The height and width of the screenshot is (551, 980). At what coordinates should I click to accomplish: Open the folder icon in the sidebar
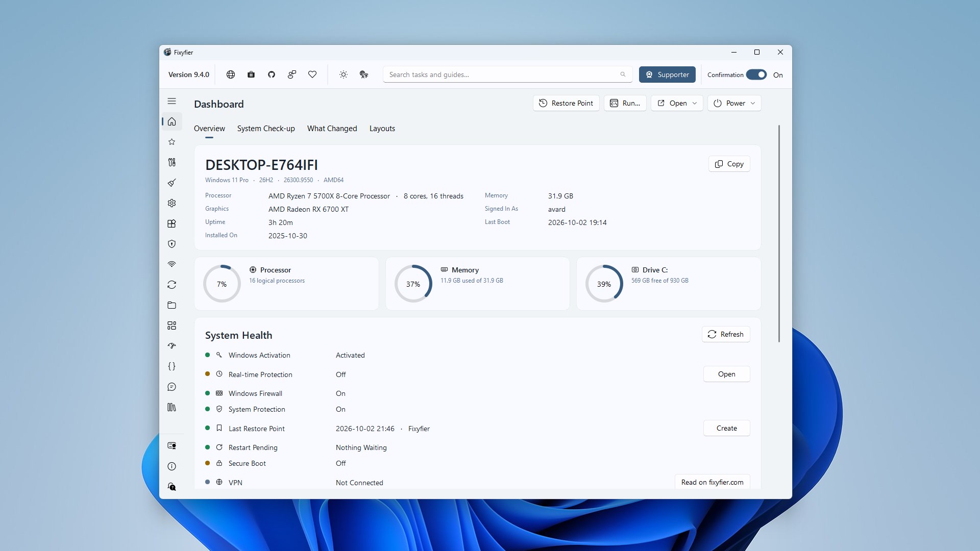[172, 305]
